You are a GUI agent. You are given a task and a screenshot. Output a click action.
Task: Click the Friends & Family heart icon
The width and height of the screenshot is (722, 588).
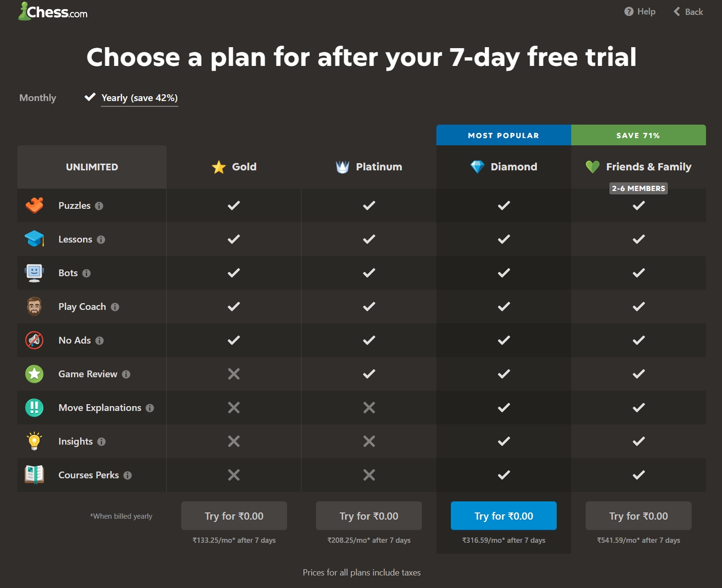tap(593, 167)
